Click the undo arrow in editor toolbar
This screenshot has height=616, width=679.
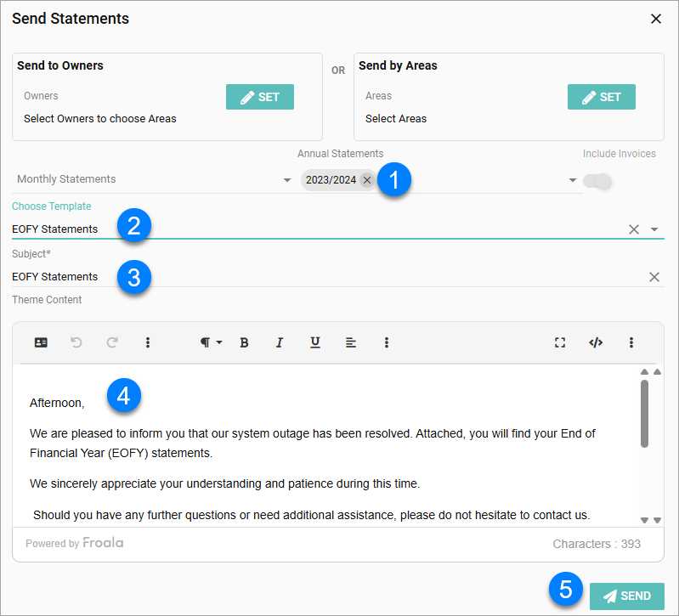pos(76,342)
